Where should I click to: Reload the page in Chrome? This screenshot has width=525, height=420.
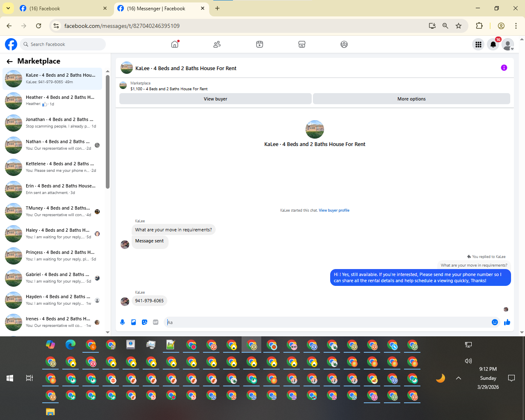pos(39,26)
